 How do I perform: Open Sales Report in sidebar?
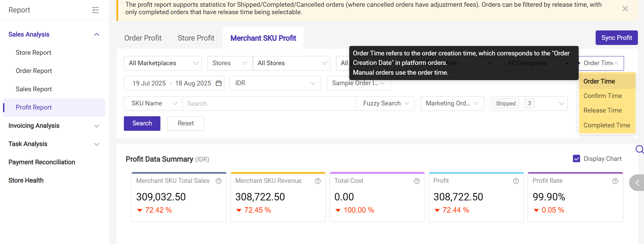point(34,89)
